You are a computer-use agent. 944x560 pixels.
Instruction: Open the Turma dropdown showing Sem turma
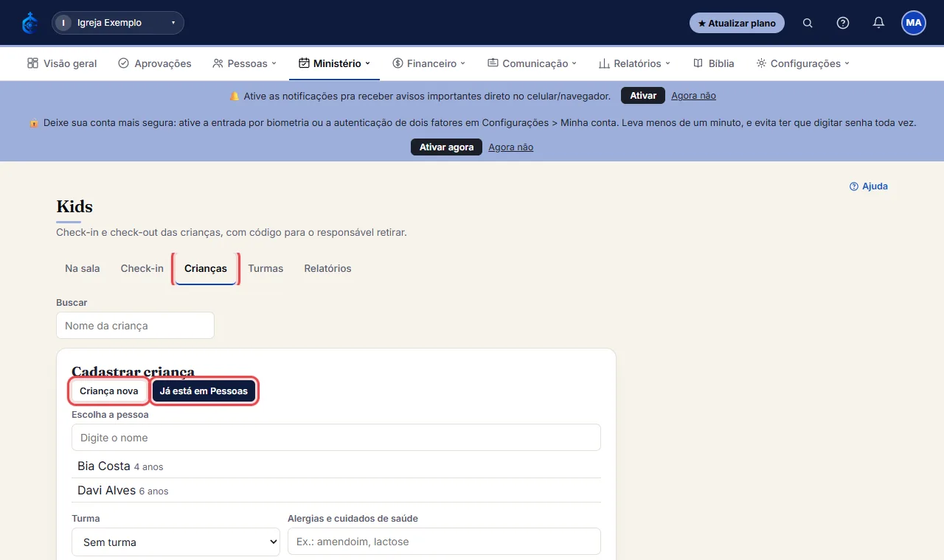176,542
